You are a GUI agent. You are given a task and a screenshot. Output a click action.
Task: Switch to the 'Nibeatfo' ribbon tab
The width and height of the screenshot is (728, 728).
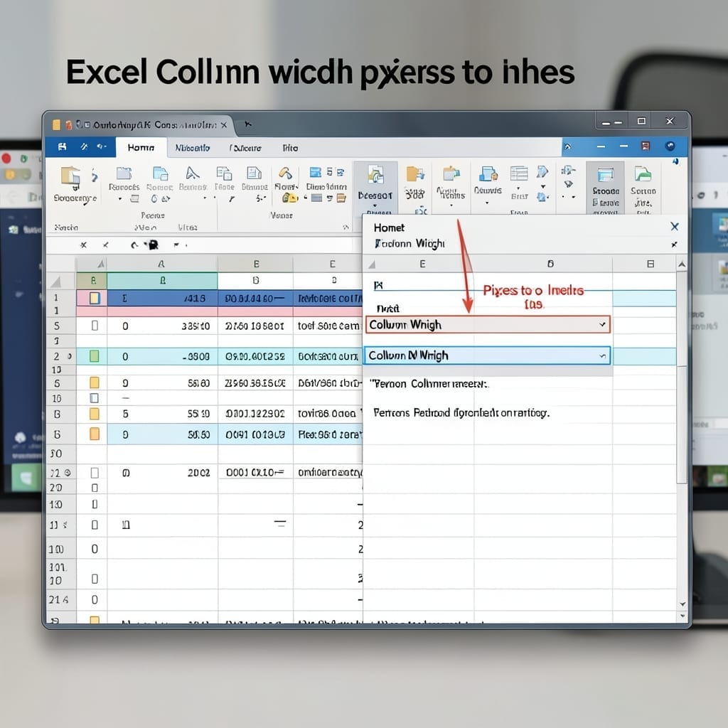coord(193,148)
